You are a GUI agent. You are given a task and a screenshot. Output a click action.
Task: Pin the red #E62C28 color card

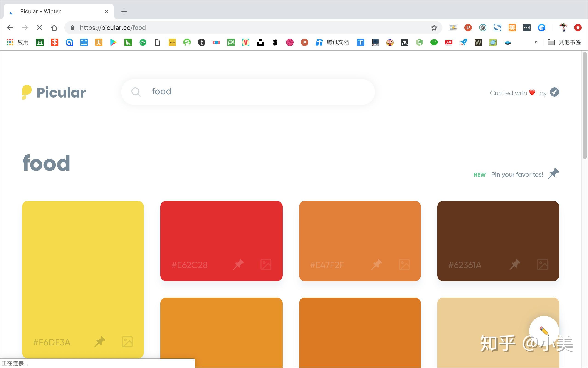coord(238,264)
